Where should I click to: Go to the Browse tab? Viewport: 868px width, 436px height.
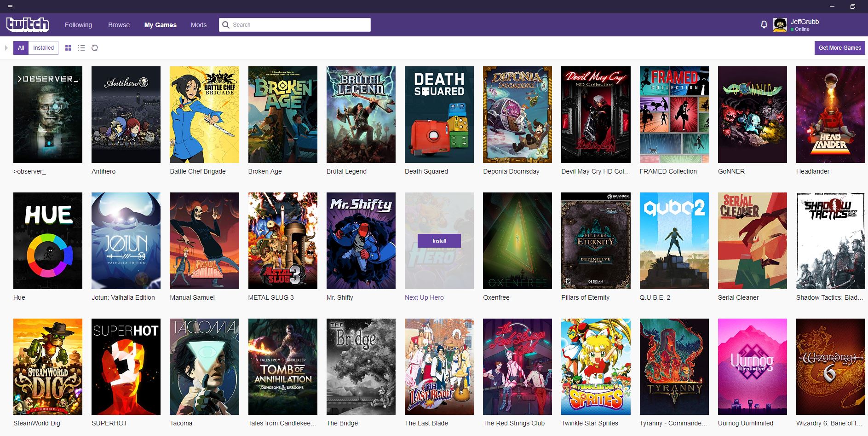pos(119,25)
